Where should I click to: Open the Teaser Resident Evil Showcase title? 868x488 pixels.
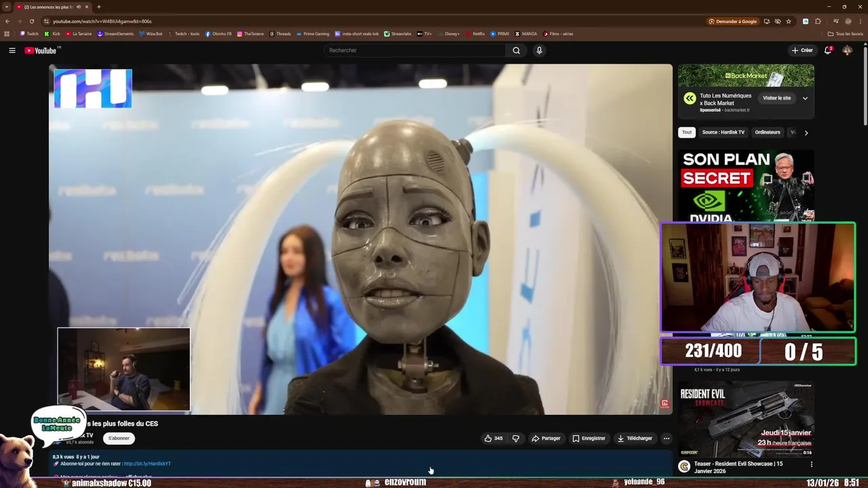click(x=738, y=468)
